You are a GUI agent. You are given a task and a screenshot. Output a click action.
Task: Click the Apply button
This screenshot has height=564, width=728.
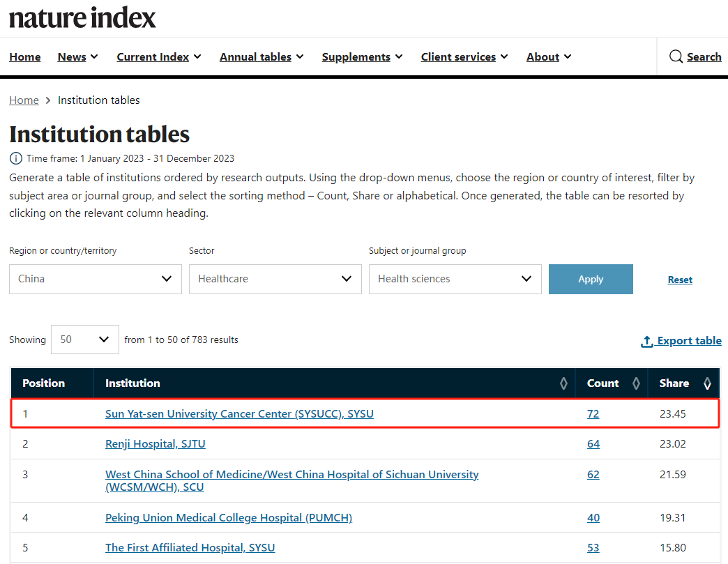click(x=591, y=279)
